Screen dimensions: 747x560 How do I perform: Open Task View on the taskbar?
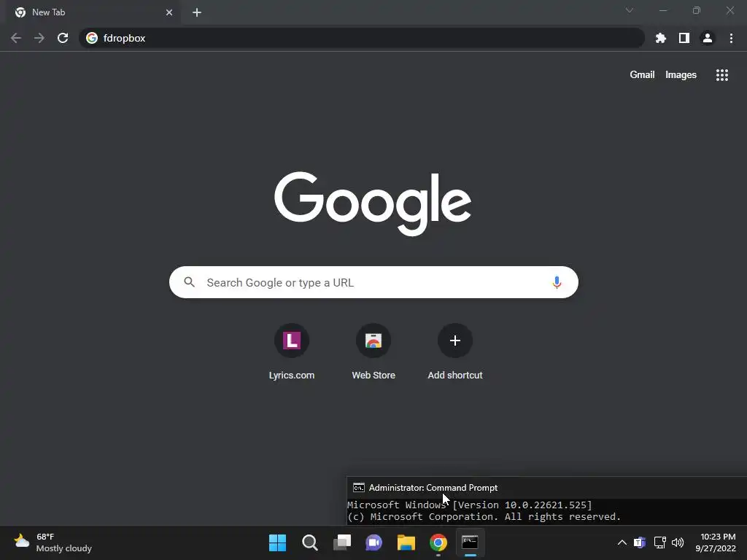(x=342, y=542)
